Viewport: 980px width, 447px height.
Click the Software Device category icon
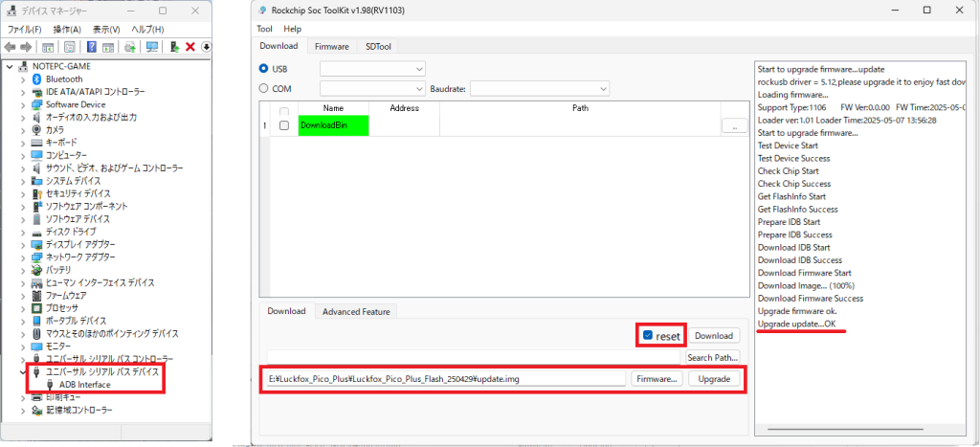click(37, 104)
